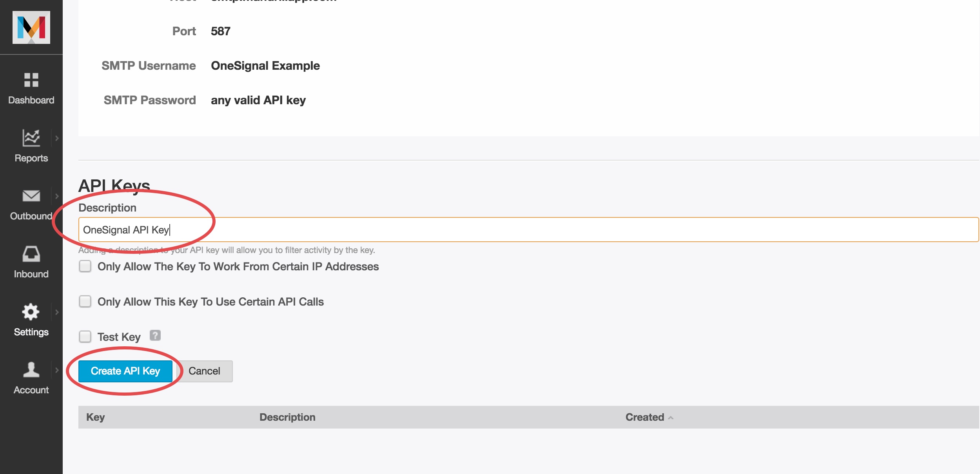The width and height of the screenshot is (980, 474).
Task: Tick the Test Key checkbox
Action: 85,337
